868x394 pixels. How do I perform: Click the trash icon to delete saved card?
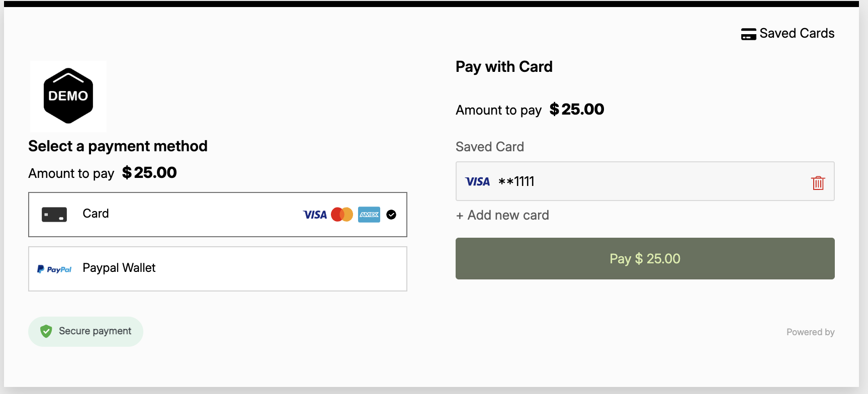pos(818,183)
